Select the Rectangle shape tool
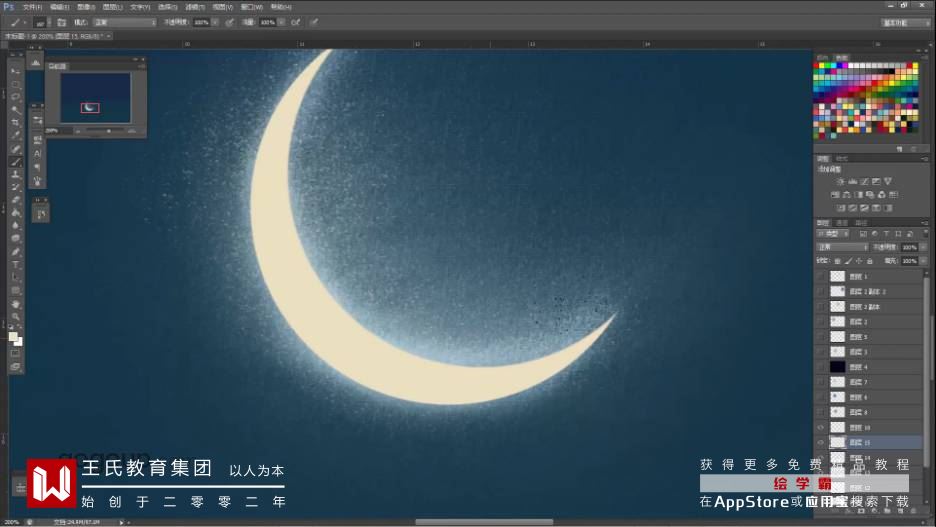Viewport: 936px width, 527px height. [x=16, y=291]
